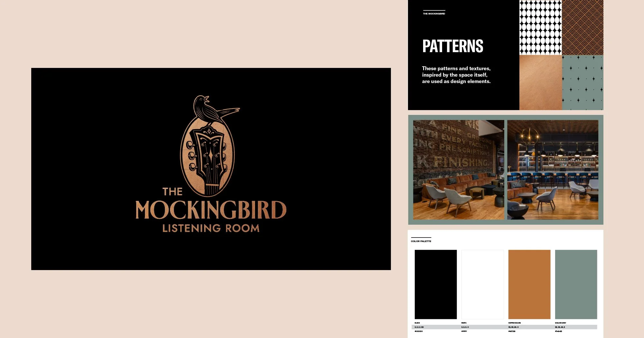The height and width of the screenshot is (338, 644).
Task: Click the word THE above MOCKINGBIRD in the logo
Action: point(173,192)
